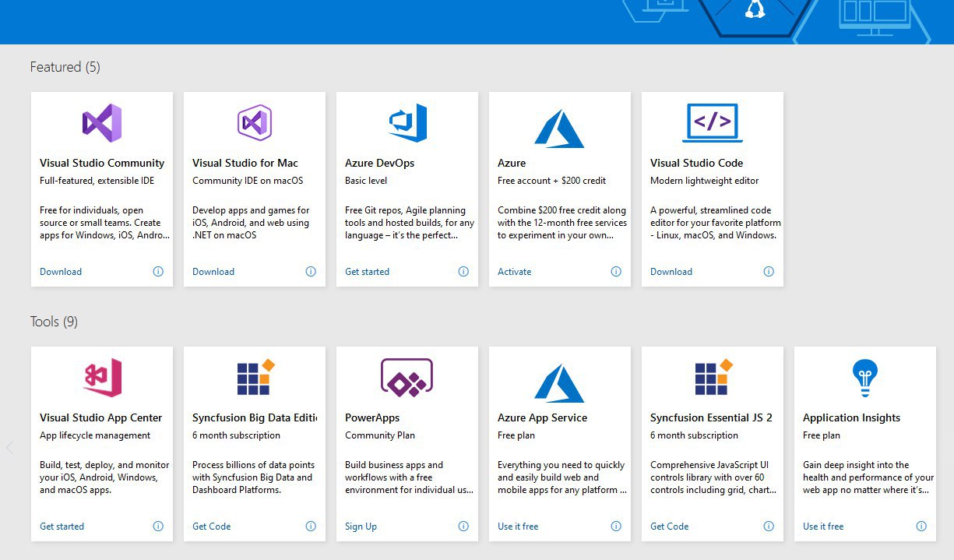Click the Azure logo in the Featured row

pyautogui.click(x=559, y=129)
